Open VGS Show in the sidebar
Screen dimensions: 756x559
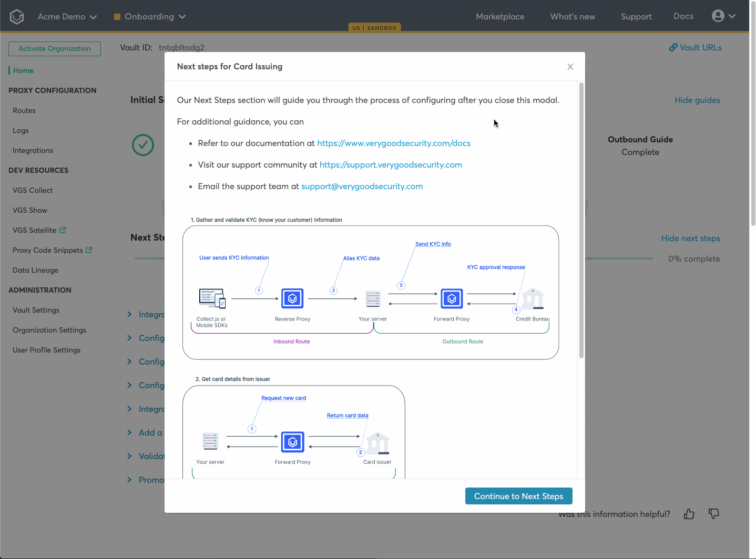click(x=30, y=210)
